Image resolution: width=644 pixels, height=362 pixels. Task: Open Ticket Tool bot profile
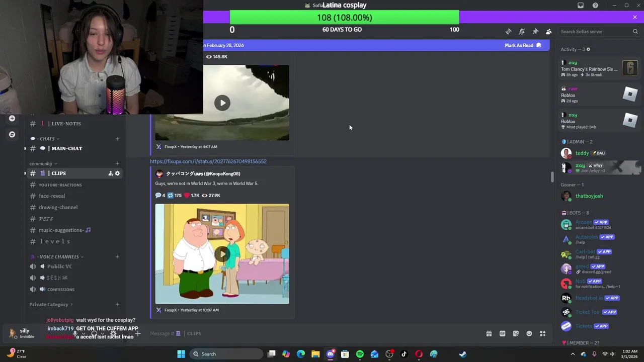tap(599, 312)
